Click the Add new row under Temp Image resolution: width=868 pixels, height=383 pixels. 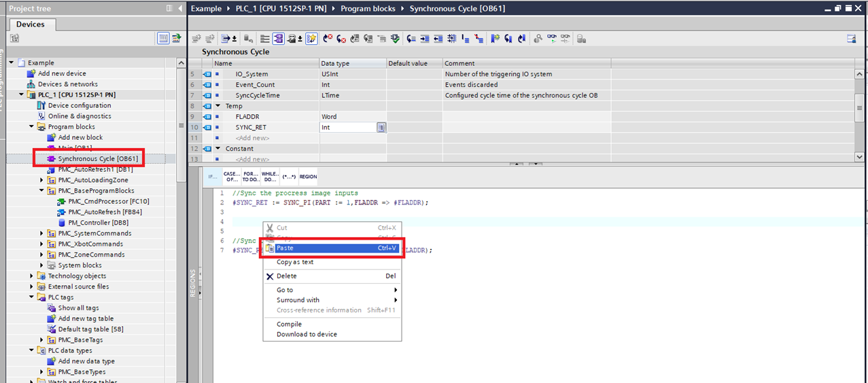pos(252,138)
